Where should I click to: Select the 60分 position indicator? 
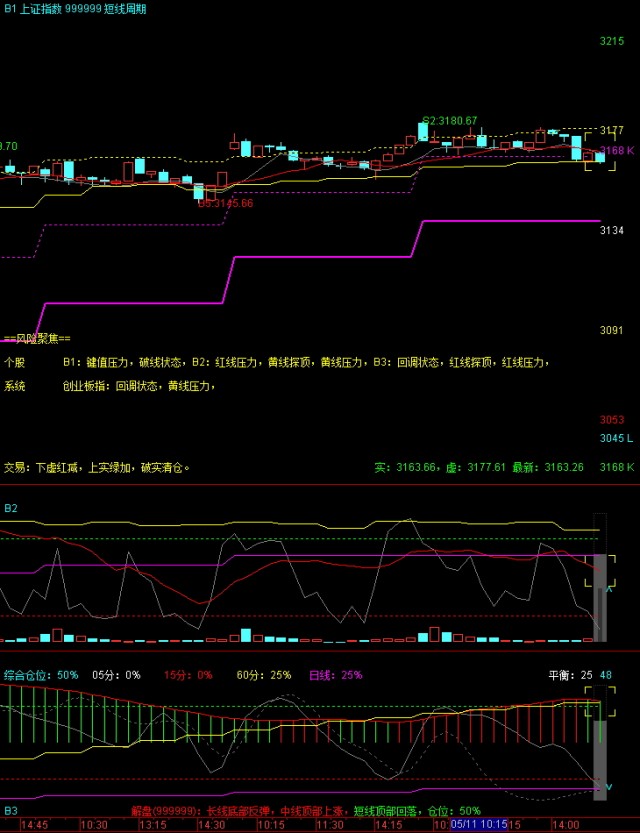[264, 675]
